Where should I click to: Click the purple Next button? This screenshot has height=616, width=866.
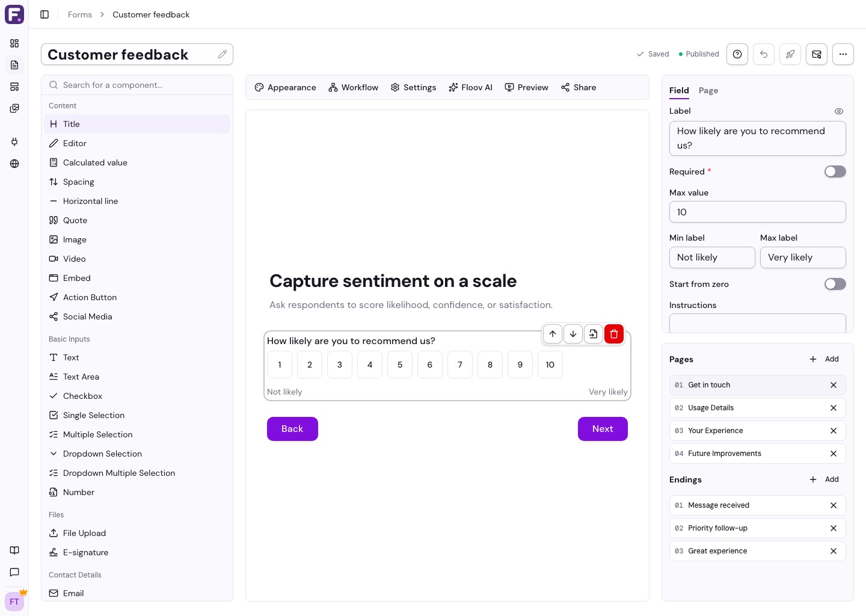pos(603,429)
